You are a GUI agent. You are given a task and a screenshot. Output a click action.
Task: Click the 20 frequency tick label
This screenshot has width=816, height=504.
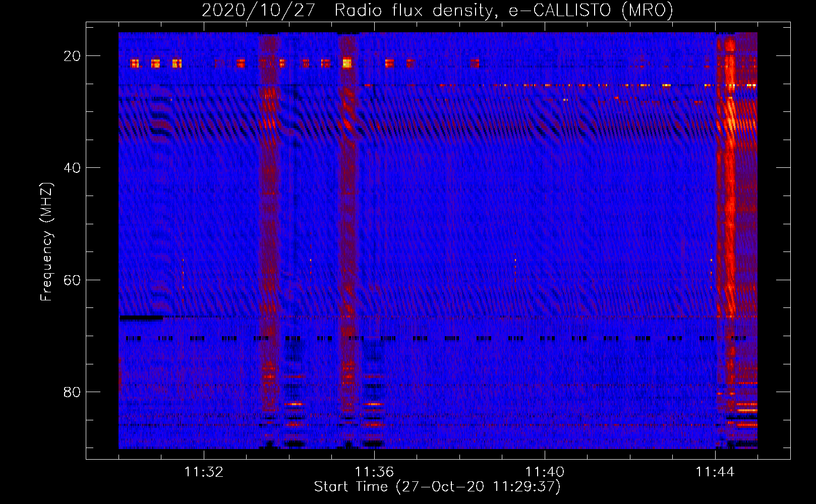[x=72, y=56]
